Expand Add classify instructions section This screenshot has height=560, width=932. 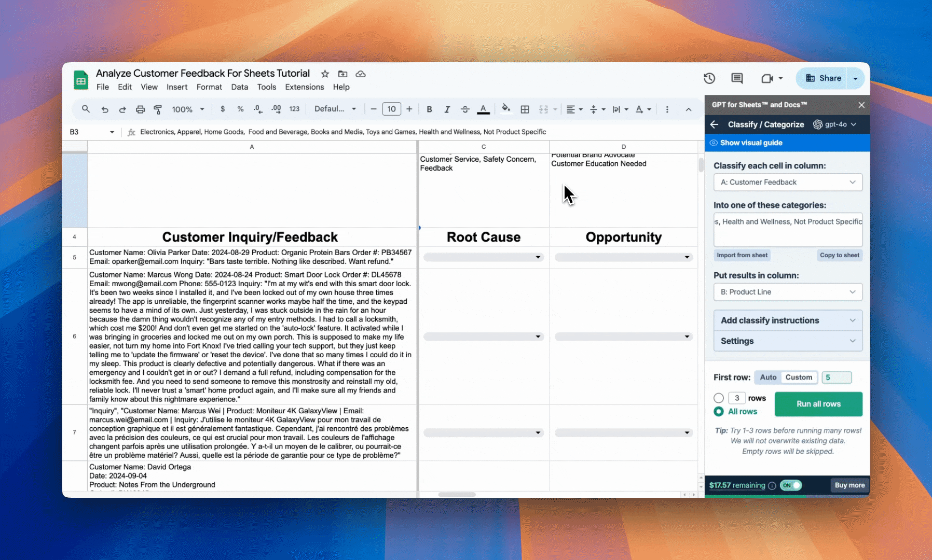coord(788,320)
